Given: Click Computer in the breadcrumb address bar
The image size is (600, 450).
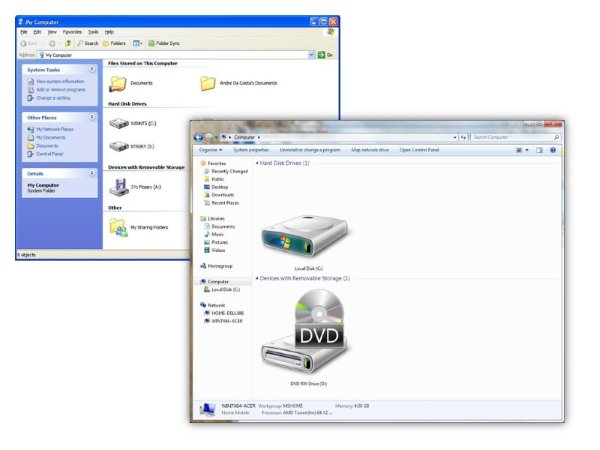Looking at the screenshot, I should (244, 137).
